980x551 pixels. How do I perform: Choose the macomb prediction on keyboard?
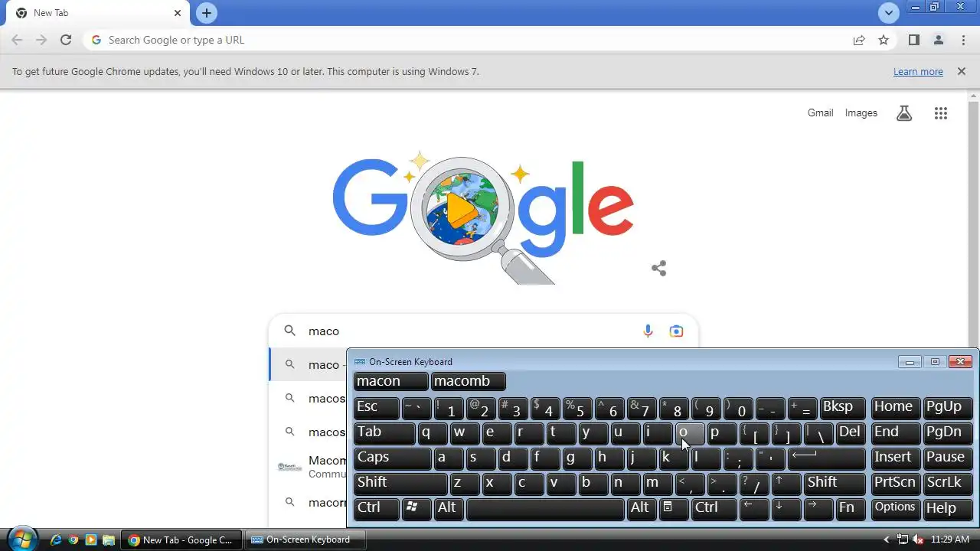[469, 381]
